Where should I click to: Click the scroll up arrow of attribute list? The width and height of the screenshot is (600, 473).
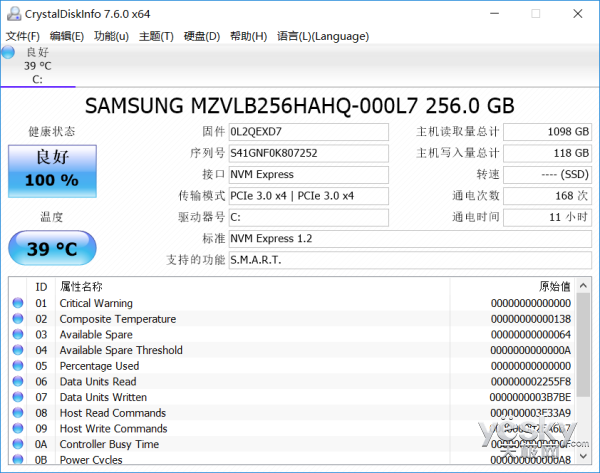(583, 285)
